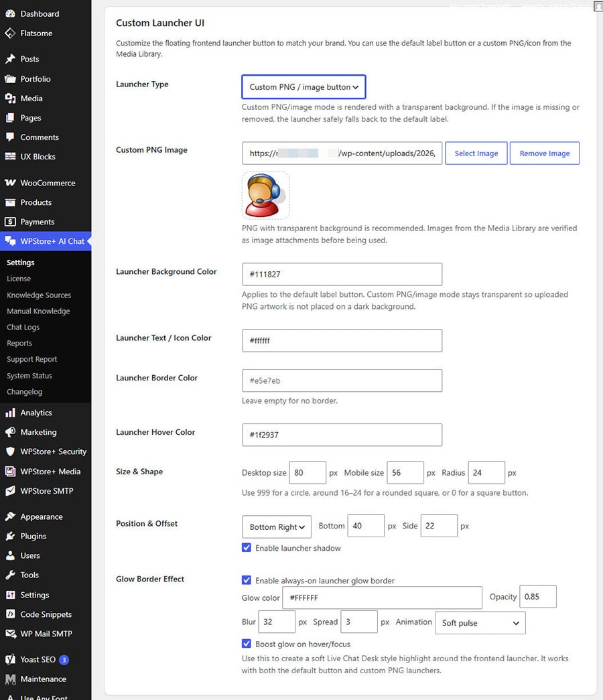Click Launcher Hover Color field #1f2937
Viewport: 603px width, 700px height.
coord(342,435)
